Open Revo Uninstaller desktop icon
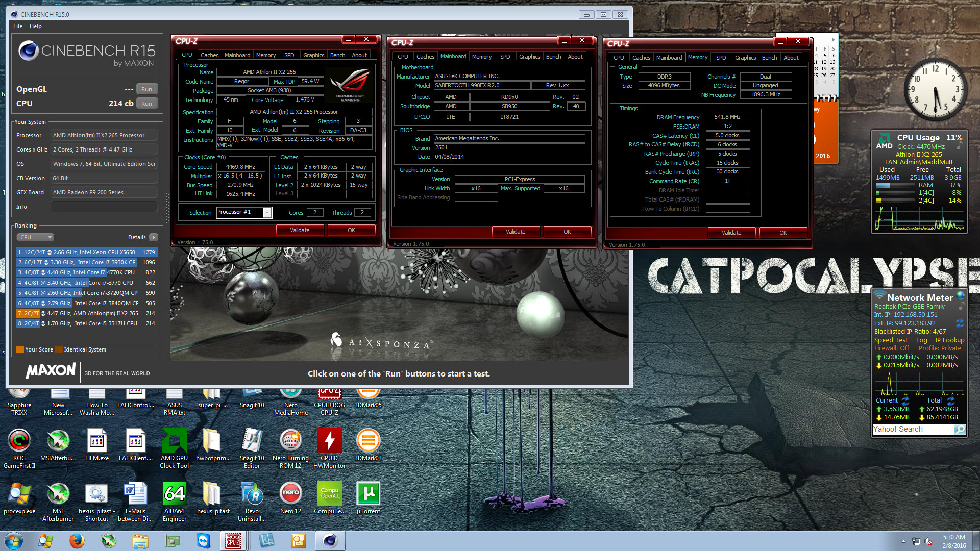This screenshot has height=551, width=980. click(252, 501)
